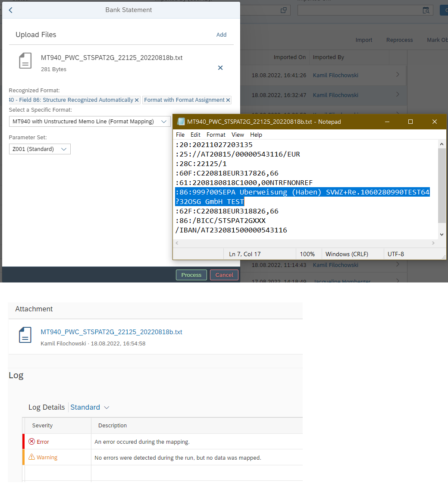
Task: Remove the Format with Format Assignment token
Action: (x=228, y=100)
